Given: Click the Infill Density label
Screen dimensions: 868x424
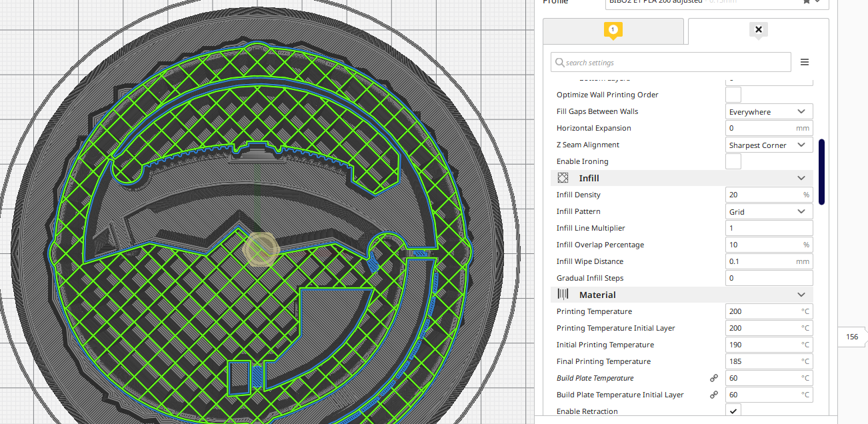Looking at the screenshot, I should pos(579,195).
